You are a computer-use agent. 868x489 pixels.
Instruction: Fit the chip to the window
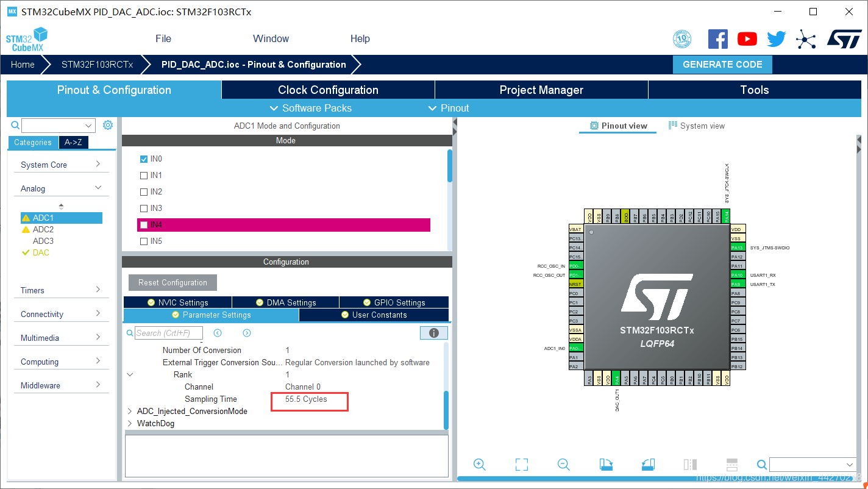click(x=522, y=465)
